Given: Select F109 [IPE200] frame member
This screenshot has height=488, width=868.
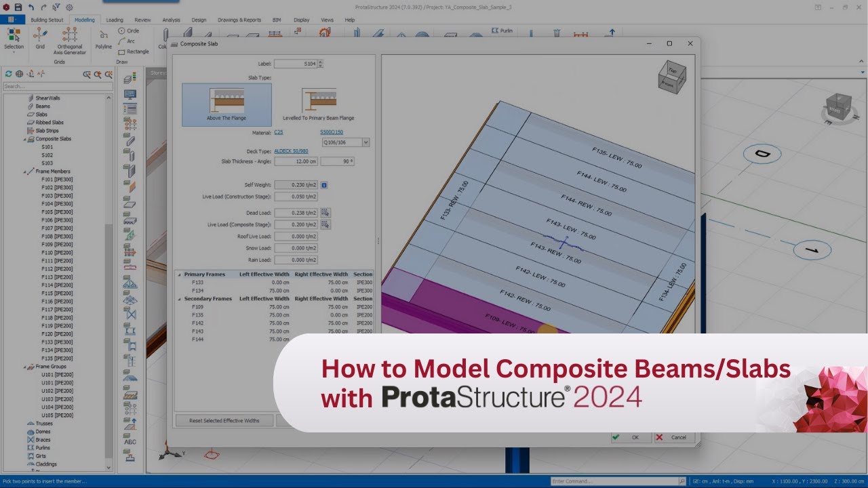Looking at the screenshot, I should click(x=57, y=245).
